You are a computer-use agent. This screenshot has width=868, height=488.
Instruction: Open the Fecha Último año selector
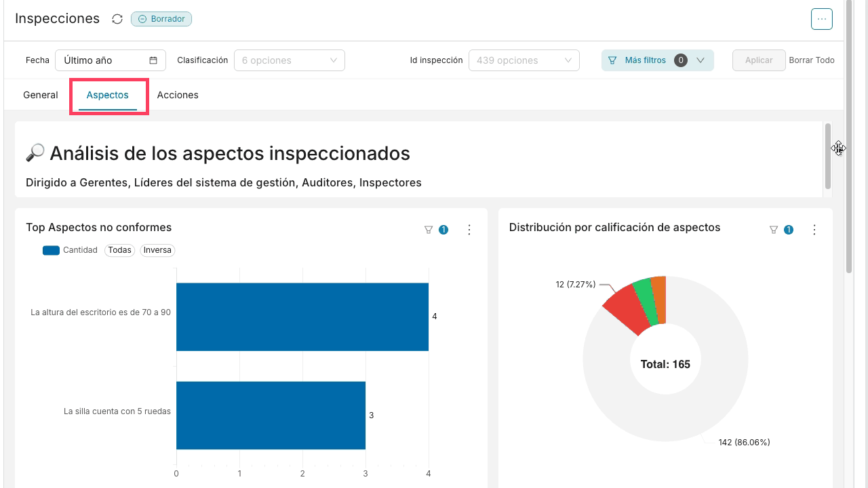[x=111, y=60]
